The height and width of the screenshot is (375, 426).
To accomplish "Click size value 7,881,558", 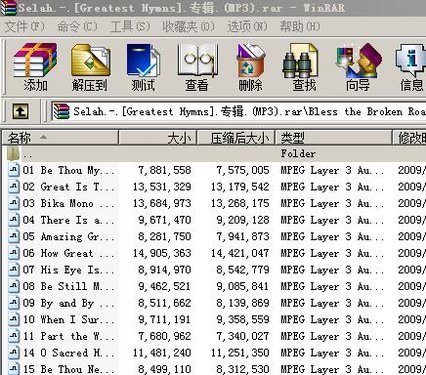I will point(165,170).
